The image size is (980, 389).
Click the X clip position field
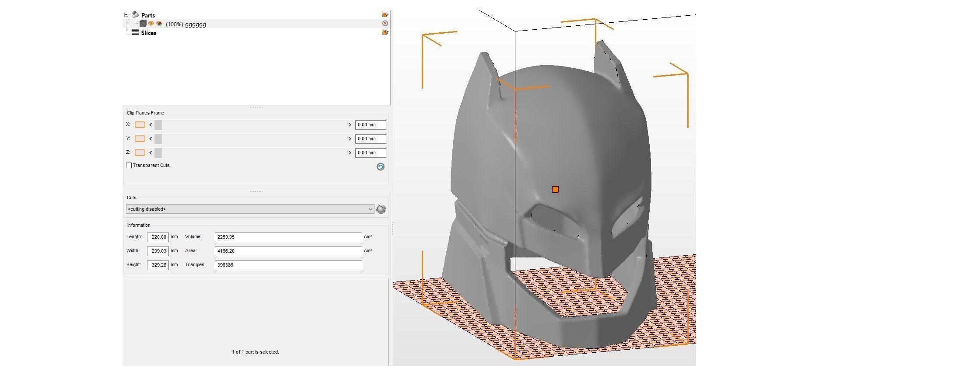click(x=371, y=125)
